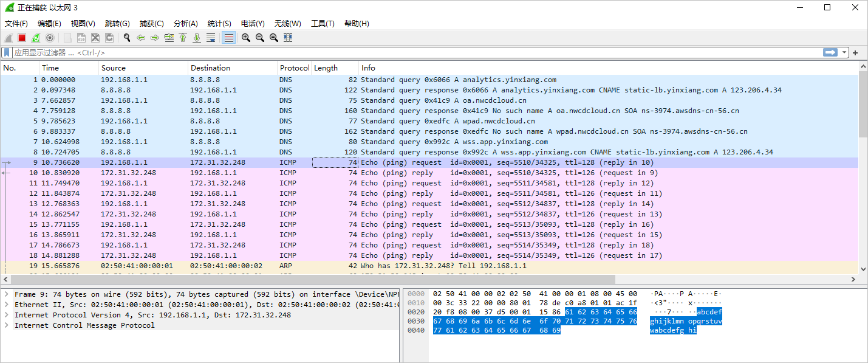
Task: Click into the display filter input field
Action: (x=416, y=53)
